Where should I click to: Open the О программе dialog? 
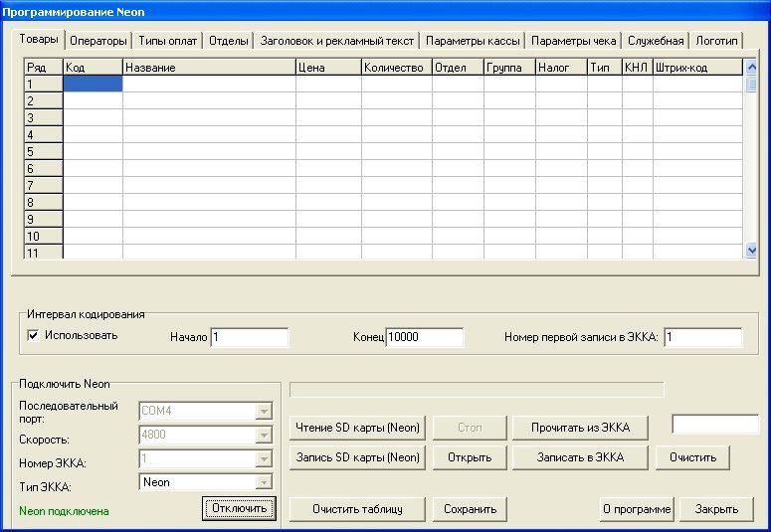tap(637, 509)
